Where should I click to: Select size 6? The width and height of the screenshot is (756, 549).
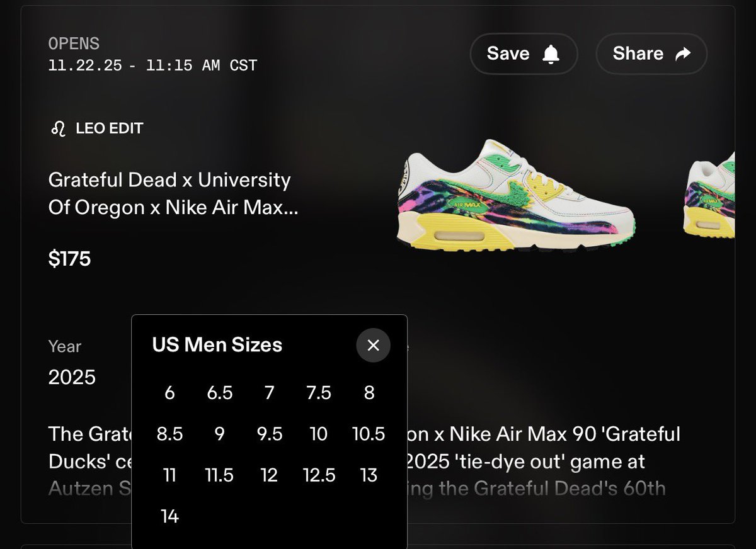[169, 393]
